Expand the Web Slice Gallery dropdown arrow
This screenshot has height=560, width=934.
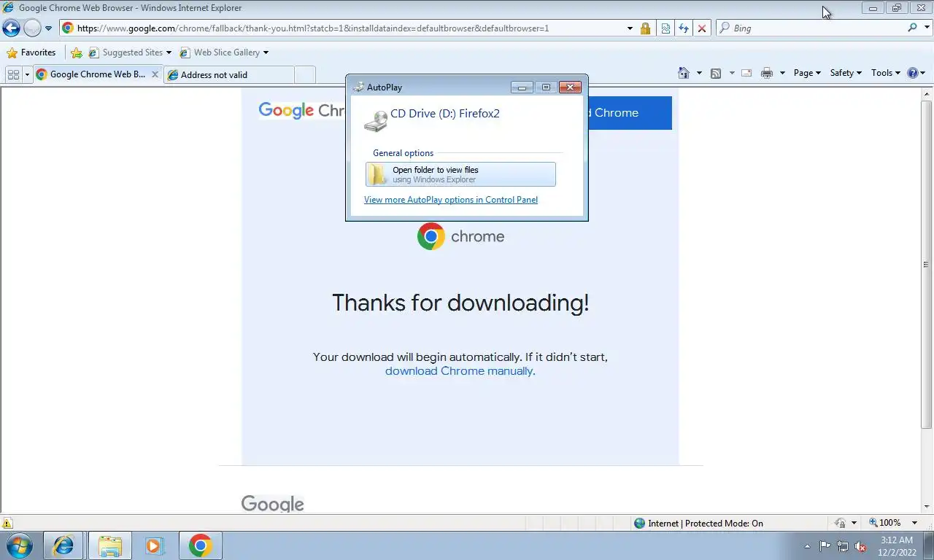266,52
